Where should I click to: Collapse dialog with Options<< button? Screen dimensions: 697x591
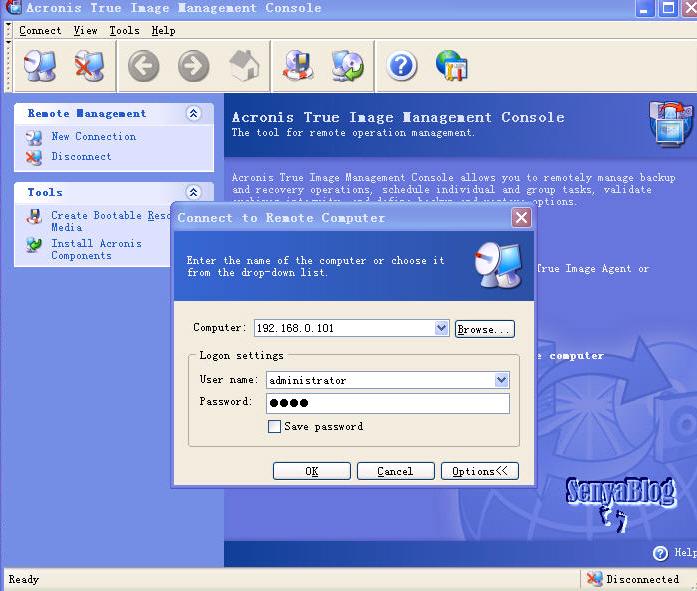(480, 471)
